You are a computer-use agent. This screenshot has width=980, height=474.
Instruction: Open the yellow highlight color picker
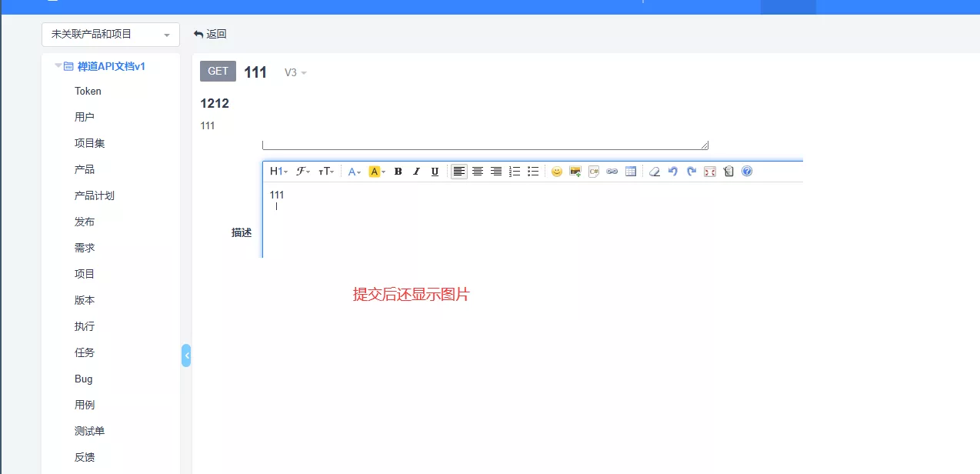(x=375, y=172)
